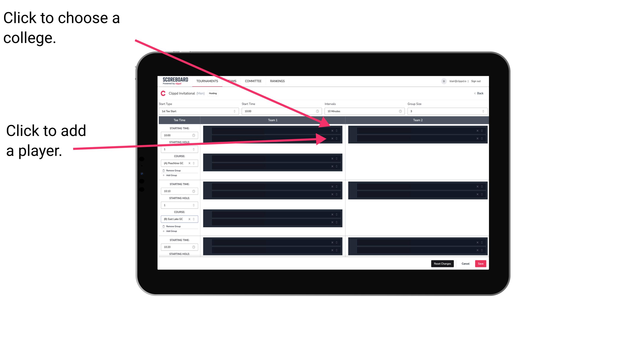Click the Start Time input field

click(281, 111)
